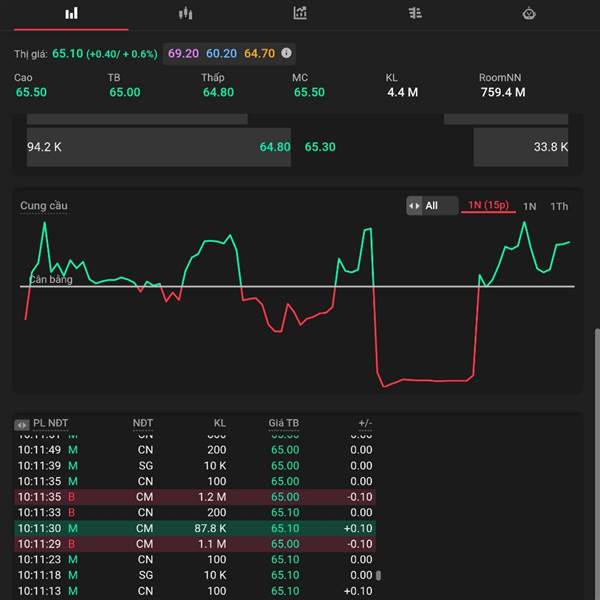Select the 10:11:39 SG trade row

(x=195, y=465)
